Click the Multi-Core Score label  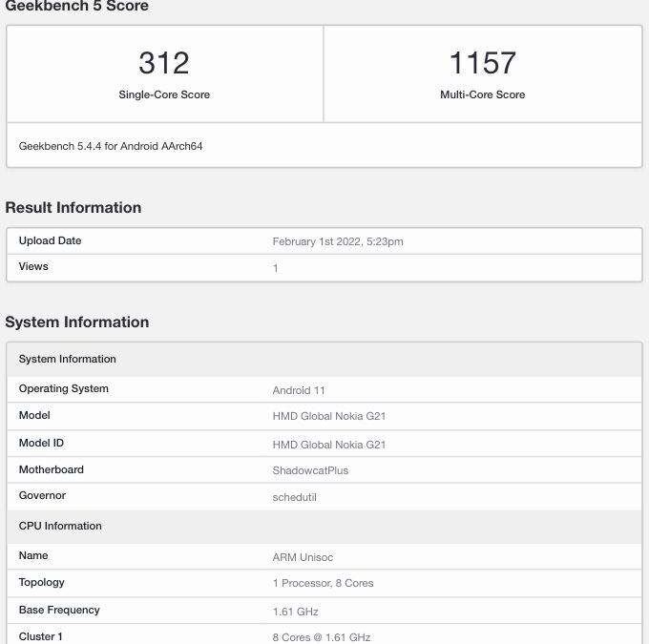pyautogui.click(x=482, y=94)
